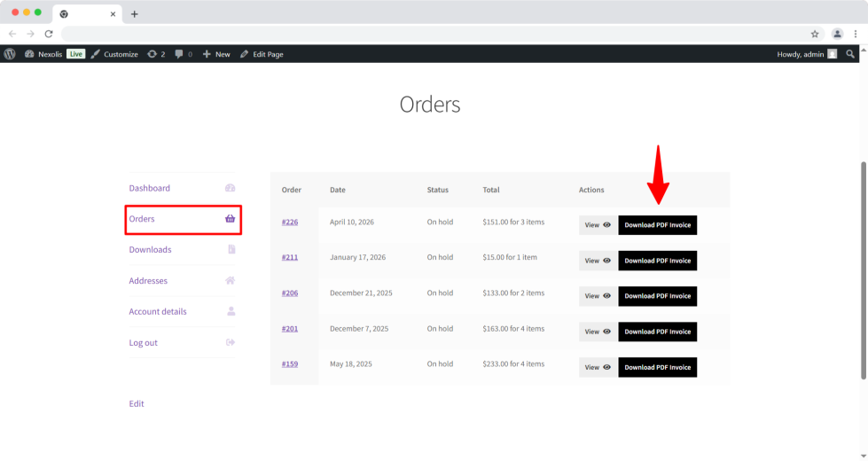Click the New content menu item
This screenshot has height=461, width=868.
[216, 54]
